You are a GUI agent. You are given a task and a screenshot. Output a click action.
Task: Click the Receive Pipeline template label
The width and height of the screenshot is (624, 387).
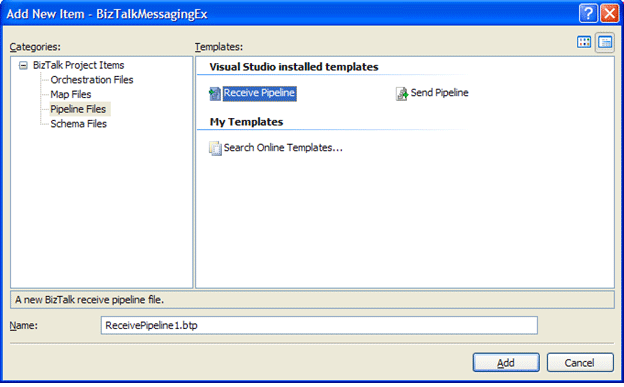pyautogui.click(x=259, y=94)
